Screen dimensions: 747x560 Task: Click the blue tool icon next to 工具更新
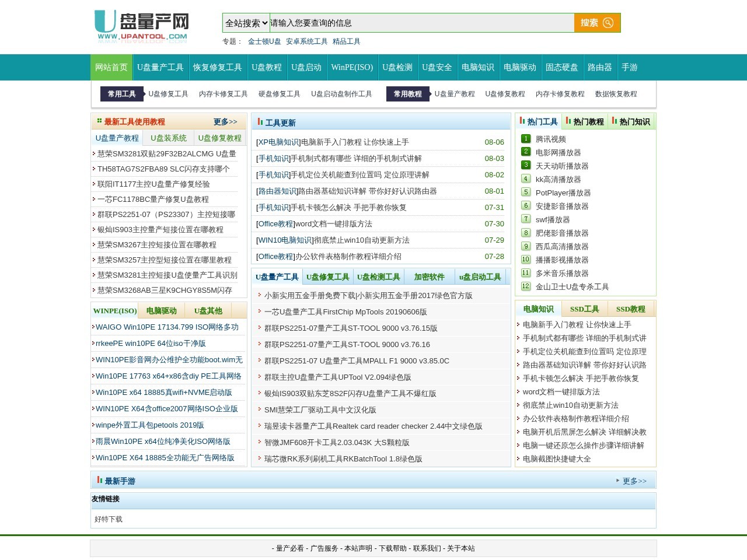point(261,121)
